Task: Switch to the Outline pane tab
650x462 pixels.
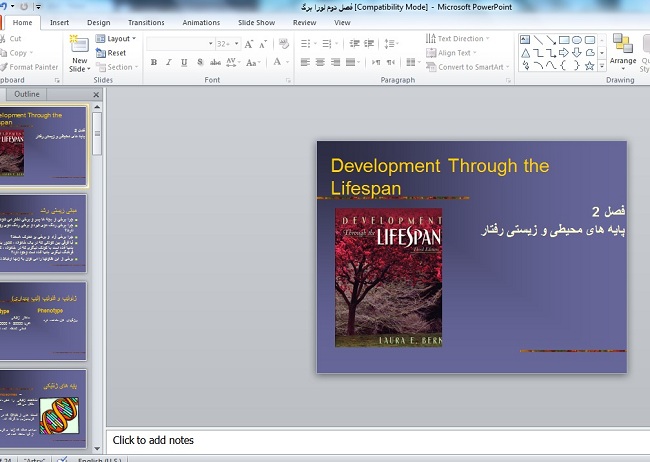Action: point(27,94)
